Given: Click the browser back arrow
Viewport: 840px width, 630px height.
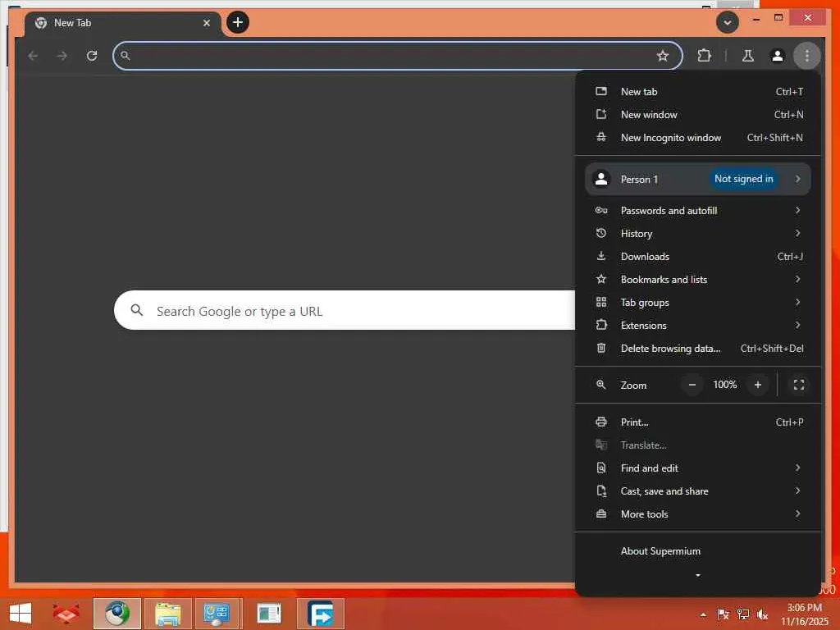Looking at the screenshot, I should coord(33,56).
